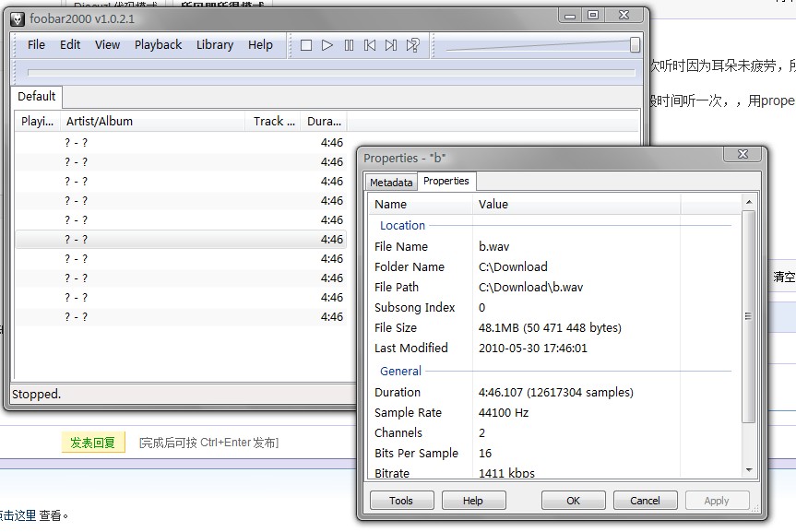Select the Default playlist tab
796x532 pixels.
pos(37,97)
